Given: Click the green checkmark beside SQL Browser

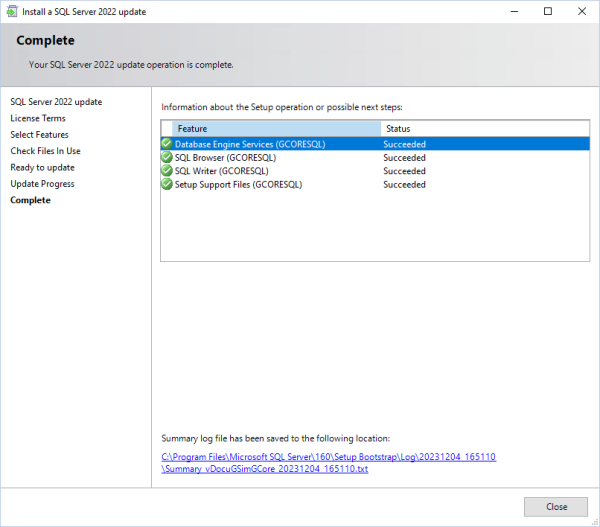Looking at the screenshot, I should [x=167, y=157].
